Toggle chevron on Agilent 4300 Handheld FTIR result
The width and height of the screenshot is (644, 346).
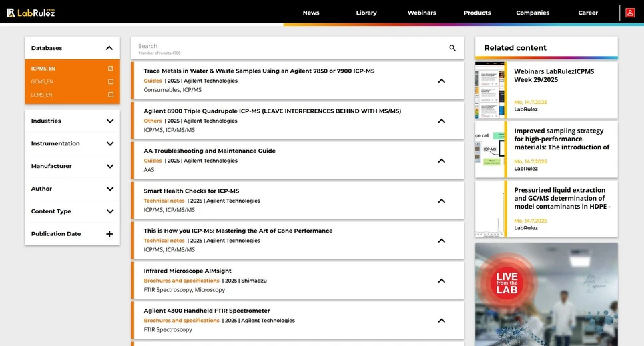tap(442, 321)
